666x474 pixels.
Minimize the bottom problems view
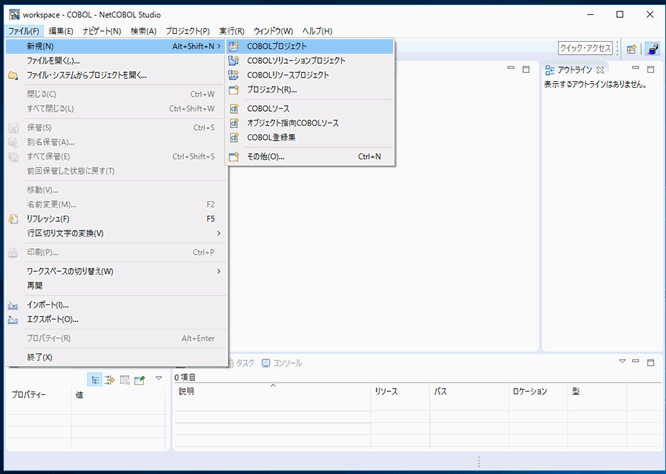635,361
